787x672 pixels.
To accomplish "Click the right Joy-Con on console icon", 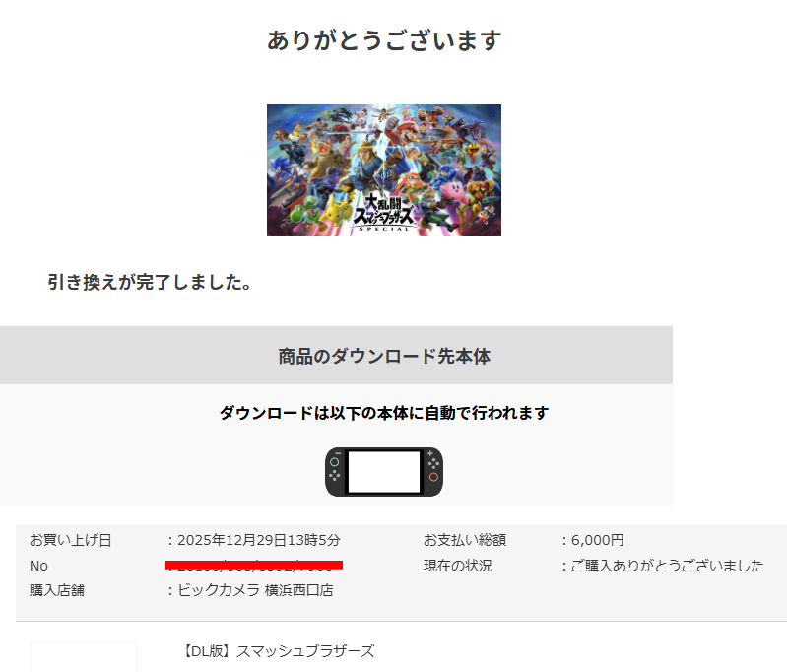I will [432, 472].
